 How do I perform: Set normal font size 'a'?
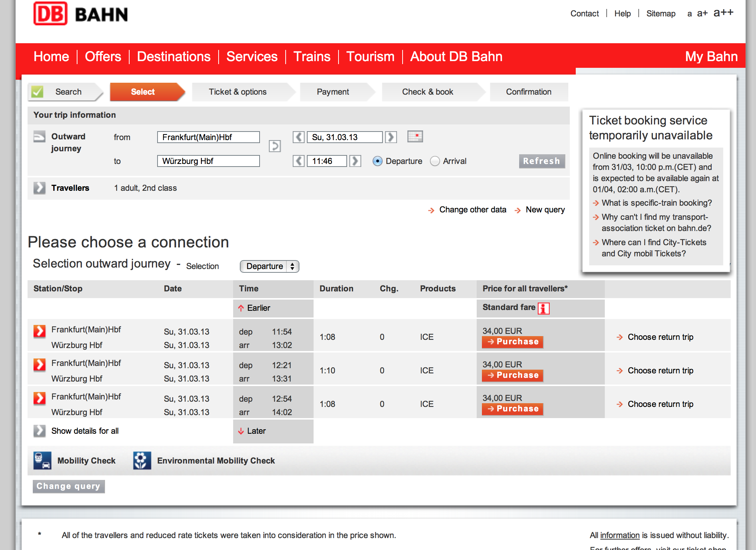(690, 14)
